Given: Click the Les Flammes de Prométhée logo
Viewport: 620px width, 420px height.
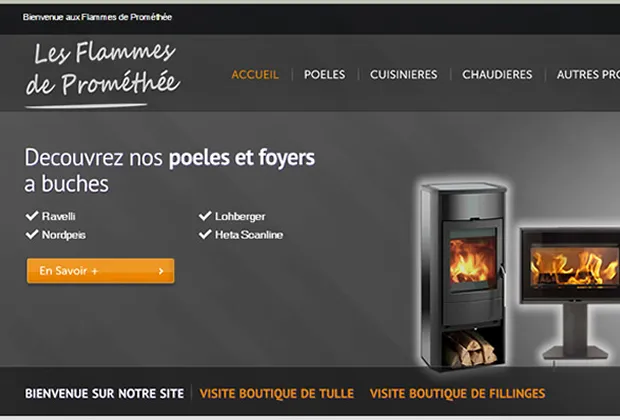Looking at the screenshot, I should (103, 74).
